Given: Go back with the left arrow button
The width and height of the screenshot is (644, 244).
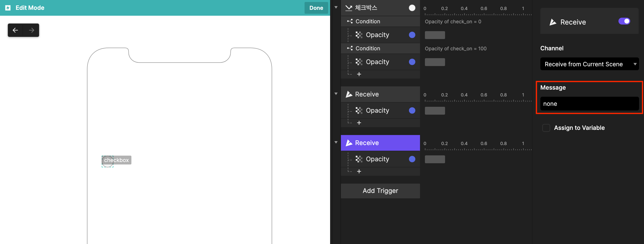Looking at the screenshot, I should point(15,30).
